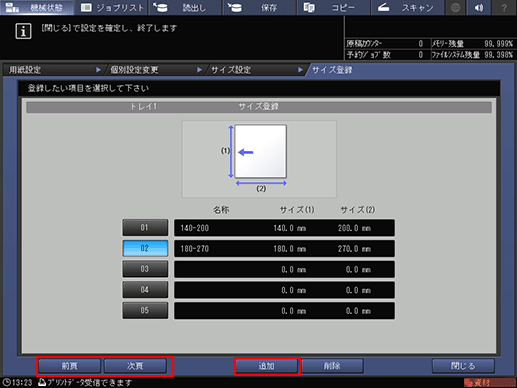This screenshot has height=388, width=517.
Task: Click the printer data status icon
Action: 42,382
